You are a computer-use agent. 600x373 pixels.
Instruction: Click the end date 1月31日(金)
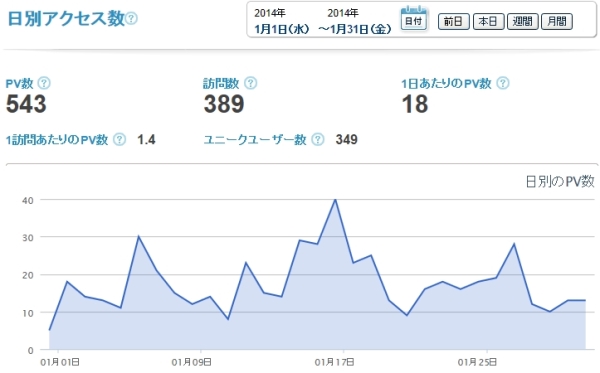pos(361,29)
